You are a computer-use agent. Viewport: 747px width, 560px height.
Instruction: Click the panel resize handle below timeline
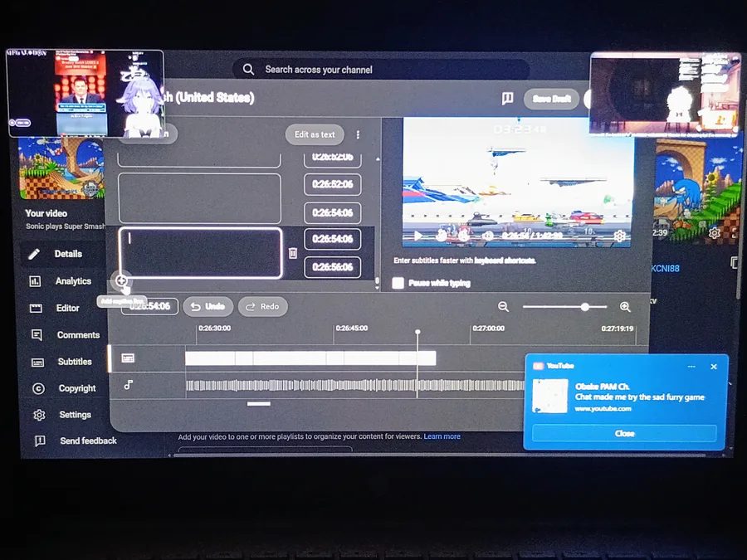[259, 404]
